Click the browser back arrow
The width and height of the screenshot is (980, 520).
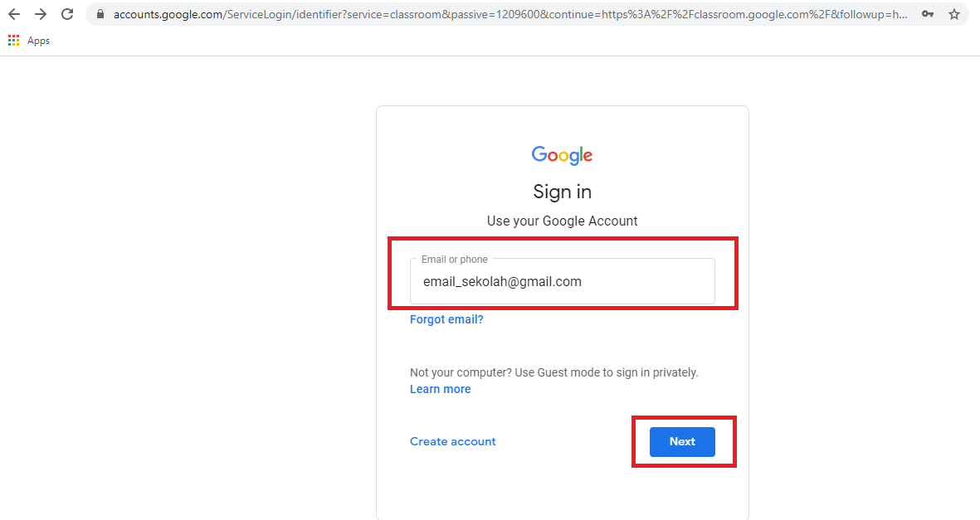point(14,14)
